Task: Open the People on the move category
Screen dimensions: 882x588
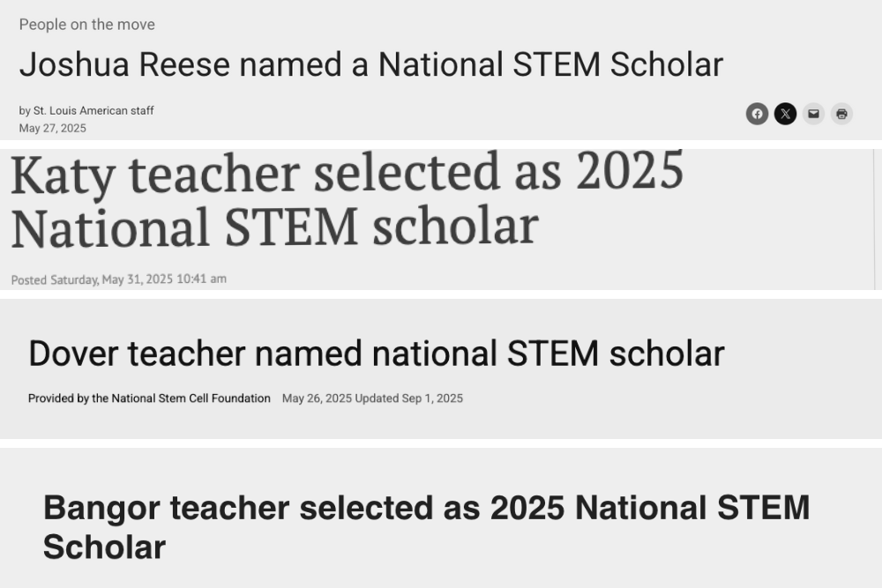Action: click(87, 25)
